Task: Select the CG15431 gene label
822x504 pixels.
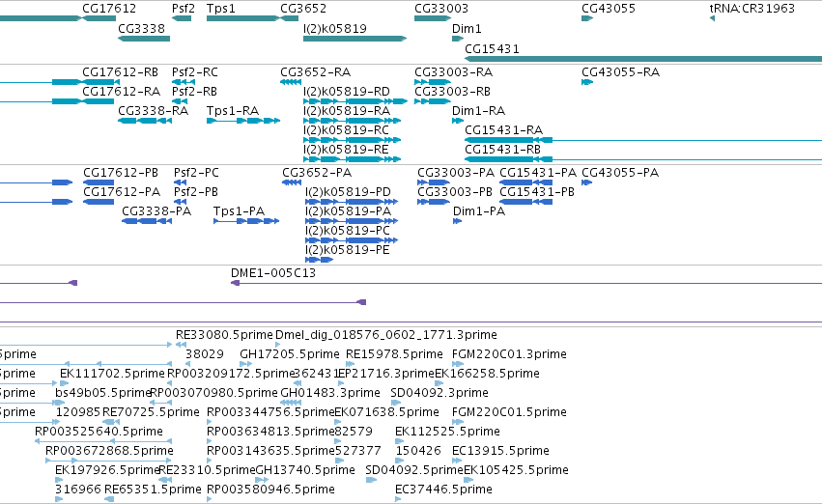Action: click(492, 48)
